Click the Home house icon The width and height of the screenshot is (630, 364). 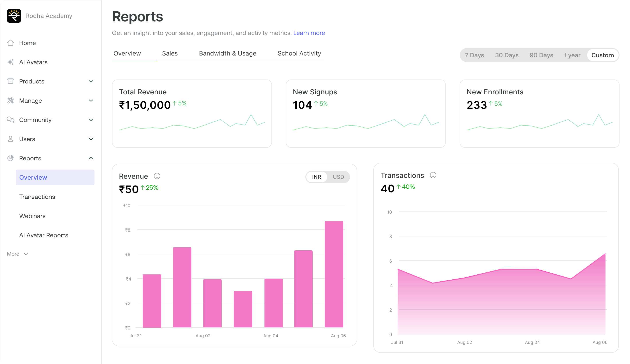click(10, 43)
